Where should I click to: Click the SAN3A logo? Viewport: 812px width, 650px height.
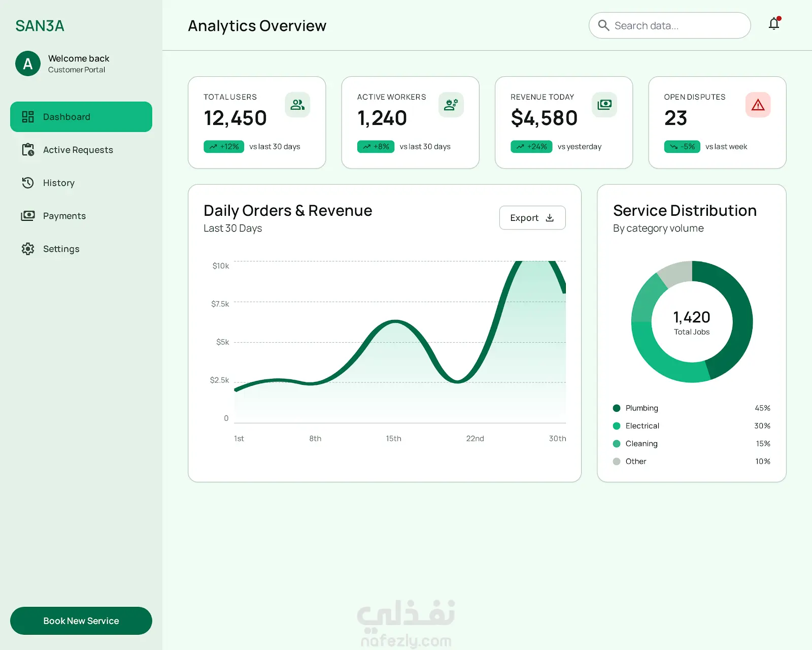tap(40, 26)
